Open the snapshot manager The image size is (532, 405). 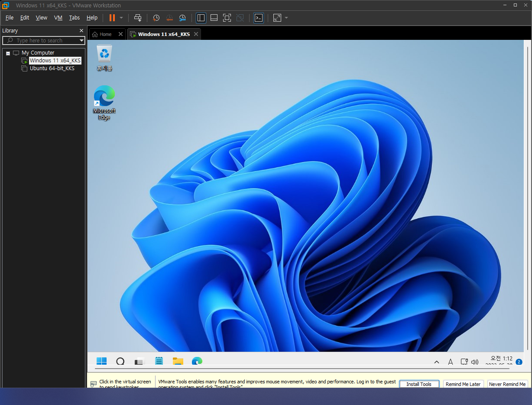(x=182, y=18)
